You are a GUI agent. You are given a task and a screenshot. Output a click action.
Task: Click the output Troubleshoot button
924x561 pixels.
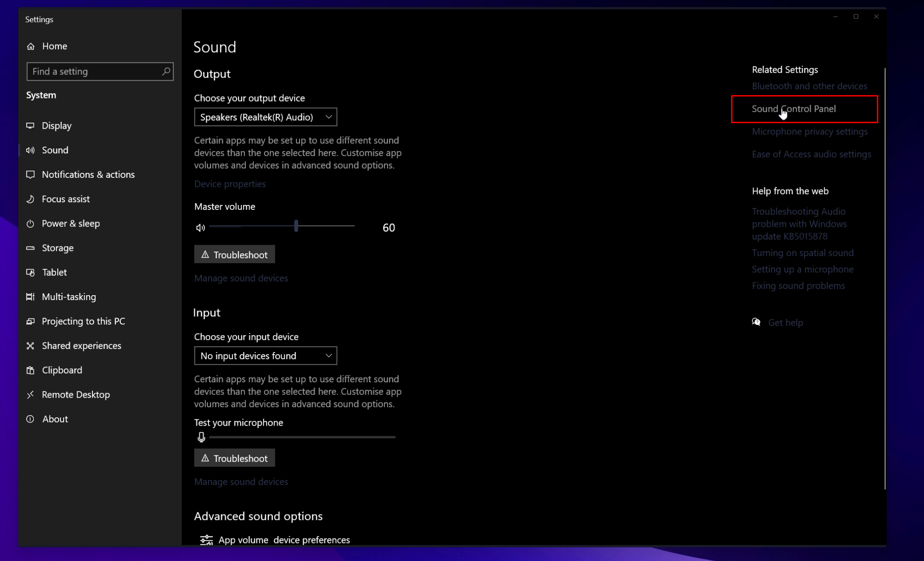(234, 254)
